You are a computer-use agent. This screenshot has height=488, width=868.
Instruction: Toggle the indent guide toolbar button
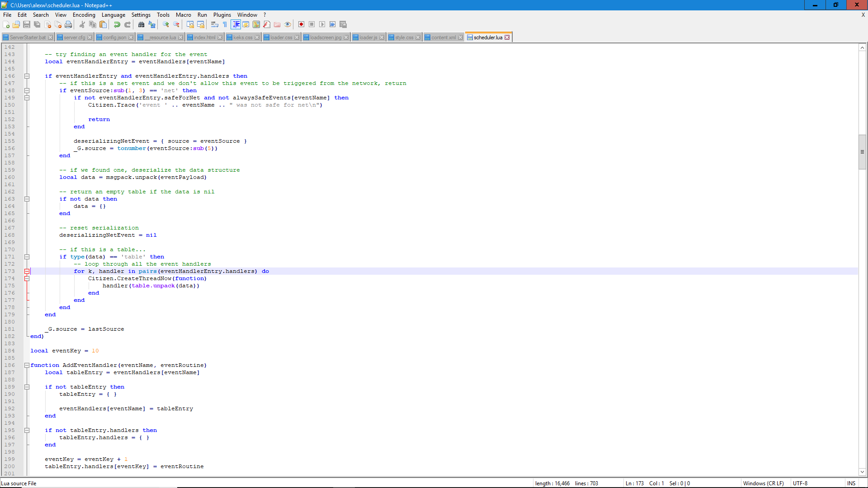pyautogui.click(x=236, y=24)
